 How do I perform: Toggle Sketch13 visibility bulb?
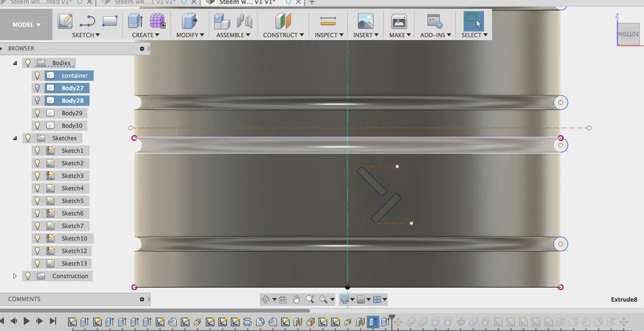pos(37,263)
